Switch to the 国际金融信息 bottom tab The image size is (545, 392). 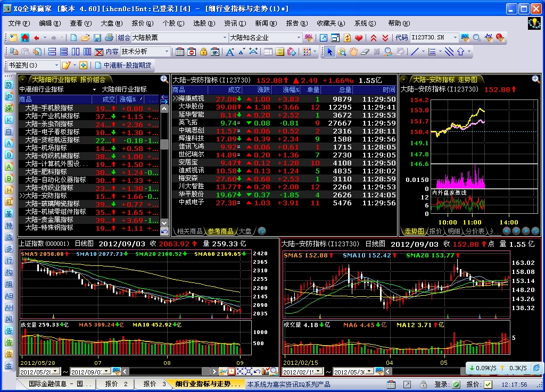[x=59, y=384]
